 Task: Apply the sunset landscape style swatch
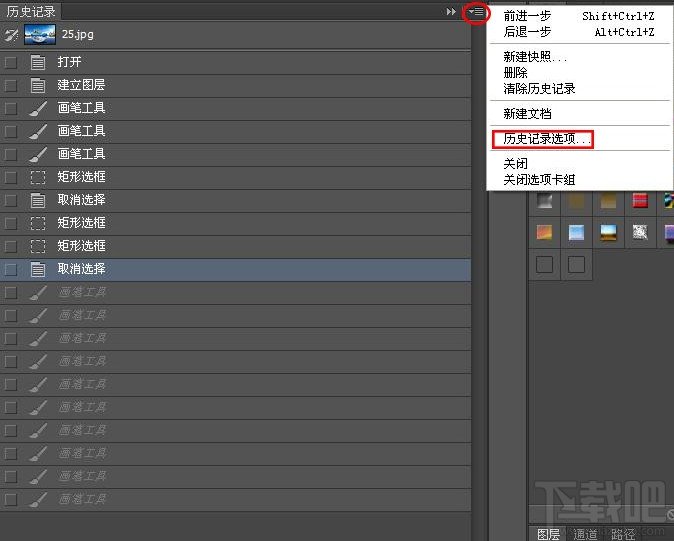click(608, 232)
